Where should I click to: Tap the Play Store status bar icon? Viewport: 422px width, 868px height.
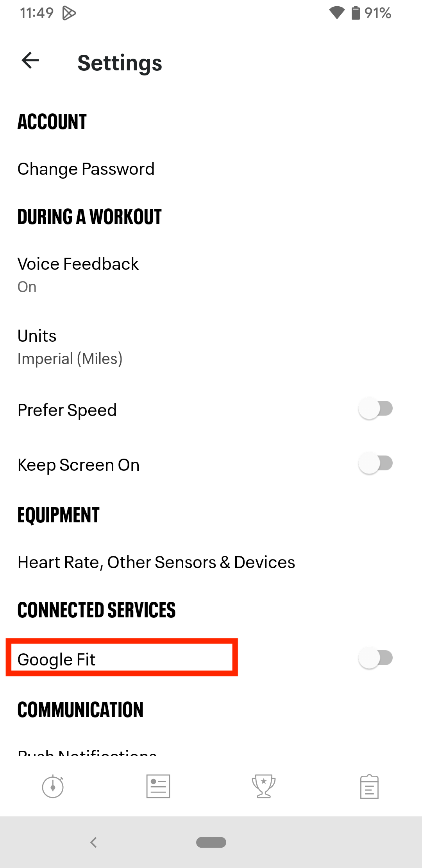[x=69, y=13]
